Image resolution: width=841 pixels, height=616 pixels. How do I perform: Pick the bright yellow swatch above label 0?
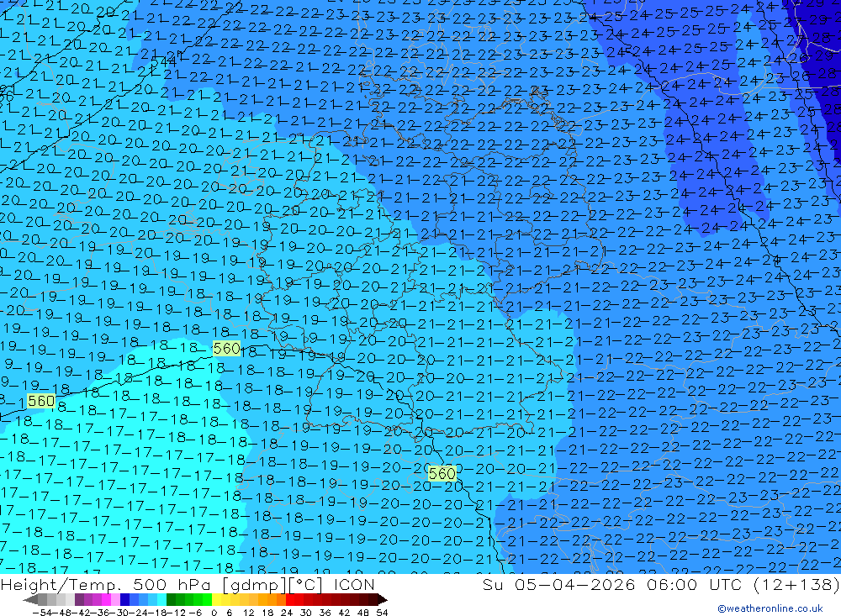pyautogui.click(x=217, y=600)
